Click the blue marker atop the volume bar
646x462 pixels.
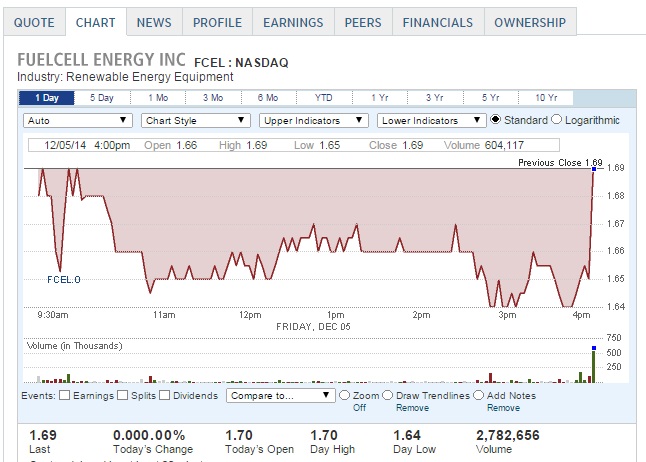[x=594, y=348]
